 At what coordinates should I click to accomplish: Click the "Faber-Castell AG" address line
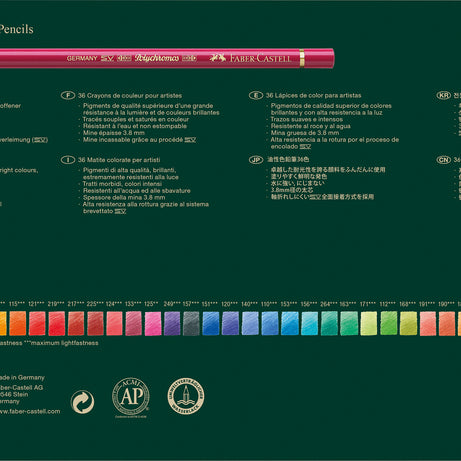point(21,387)
